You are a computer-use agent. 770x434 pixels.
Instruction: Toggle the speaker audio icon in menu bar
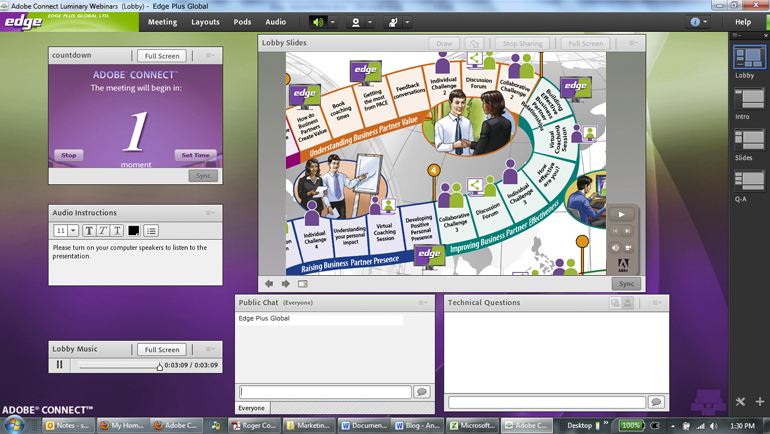[x=318, y=22]
